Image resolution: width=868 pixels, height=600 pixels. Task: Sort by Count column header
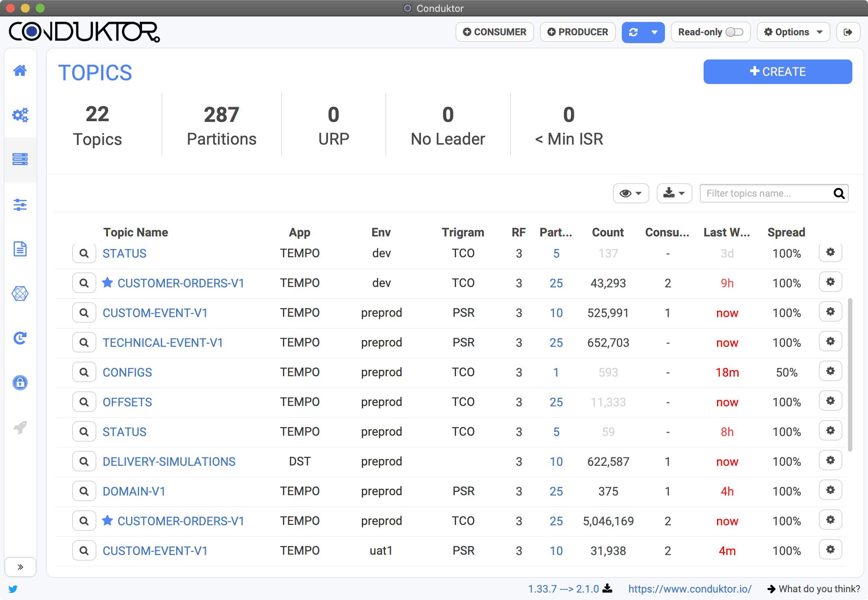pos(608,232)
